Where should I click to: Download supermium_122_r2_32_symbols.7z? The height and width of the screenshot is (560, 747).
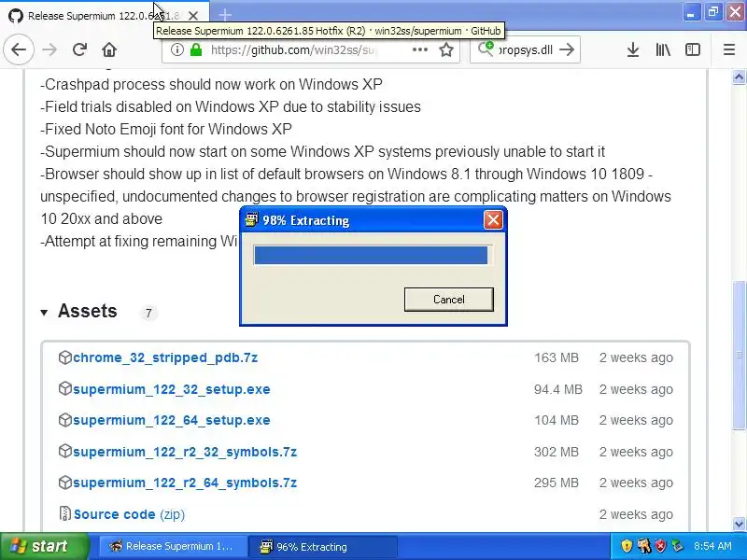click(x=185, y=452)
